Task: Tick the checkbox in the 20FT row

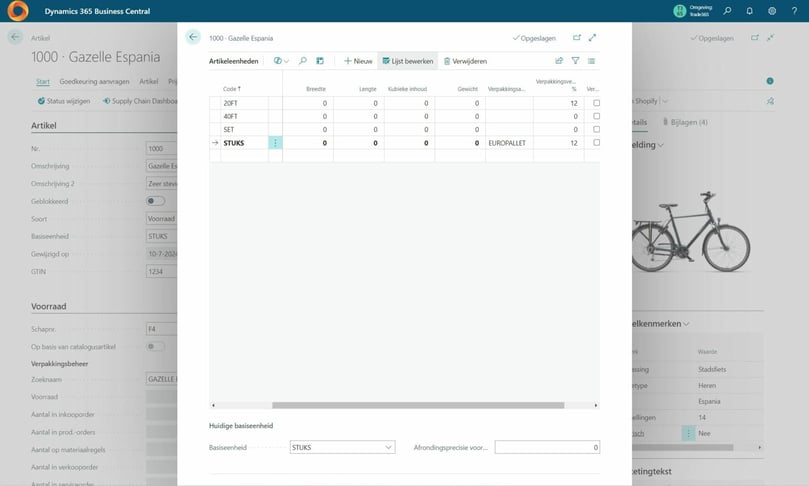Action: point(596,103)
